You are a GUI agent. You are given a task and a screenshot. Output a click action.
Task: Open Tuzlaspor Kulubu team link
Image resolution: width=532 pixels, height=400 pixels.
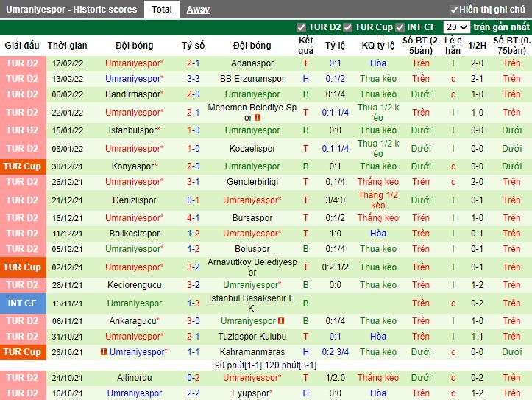252,337
